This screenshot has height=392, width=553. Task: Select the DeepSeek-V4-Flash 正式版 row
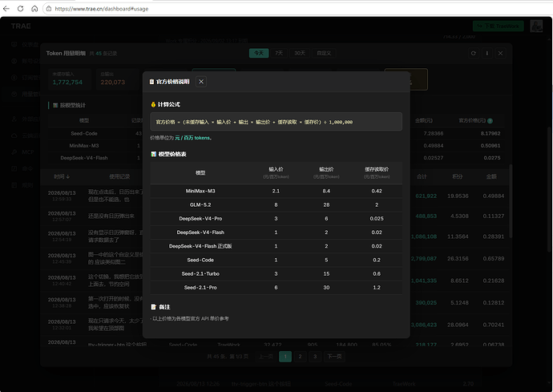click(276, 246)
